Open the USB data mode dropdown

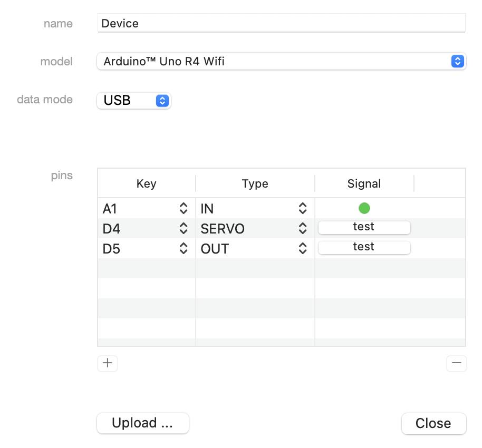[134, 101]
